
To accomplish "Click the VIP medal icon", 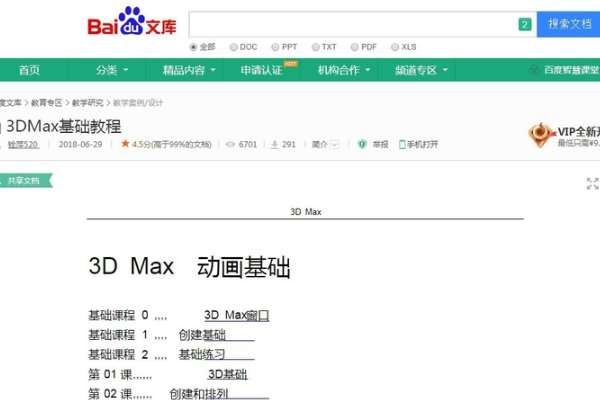I will click(541, 135).
